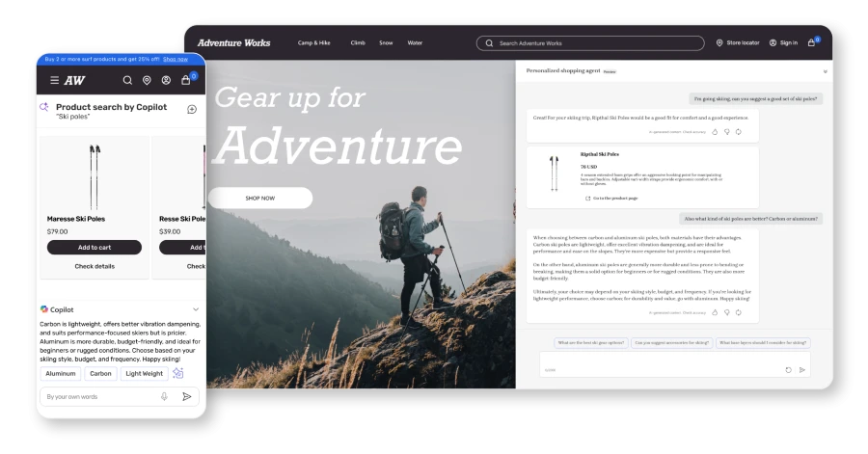Open the mobile shopping cart icon
The height and width of the screenshot is (454, 868).
pos(186,80)
